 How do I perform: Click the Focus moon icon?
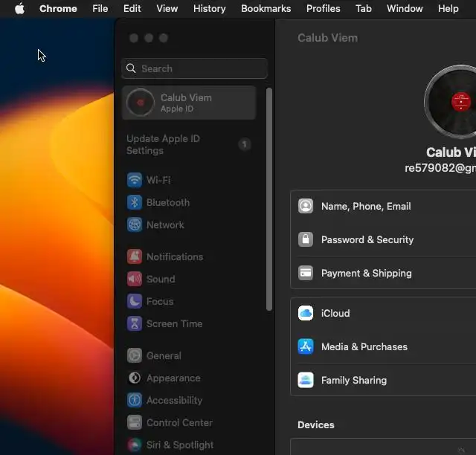pos(134,301)
